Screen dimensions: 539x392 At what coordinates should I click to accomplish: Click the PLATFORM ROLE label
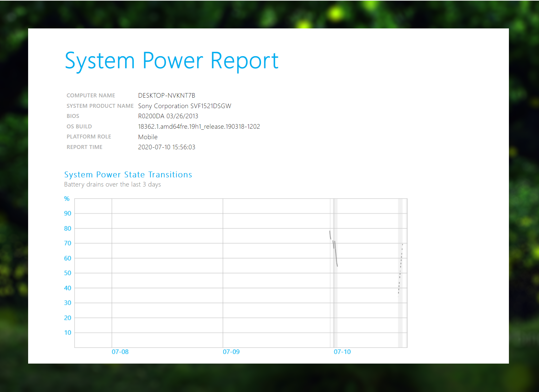pyautogui.click(x=89, y=137)
